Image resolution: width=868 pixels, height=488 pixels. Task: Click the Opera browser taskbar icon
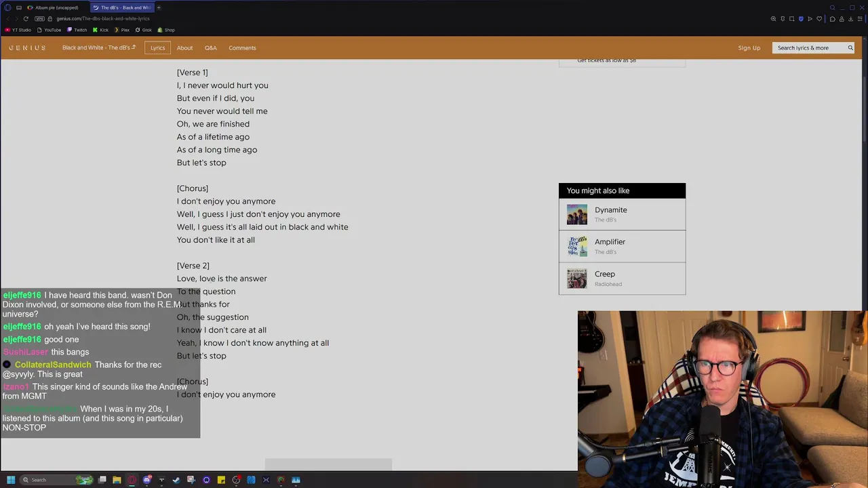point(132,480)
